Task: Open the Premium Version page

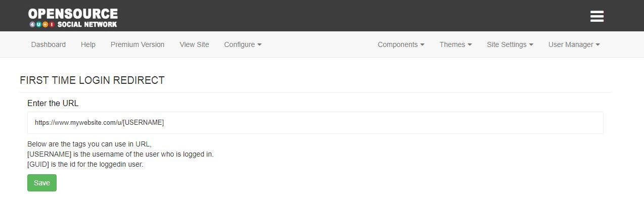Action: coord(137,44)
